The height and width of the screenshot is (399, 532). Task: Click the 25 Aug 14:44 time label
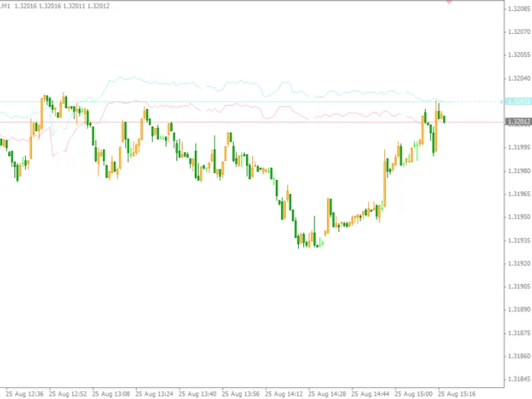370,394
